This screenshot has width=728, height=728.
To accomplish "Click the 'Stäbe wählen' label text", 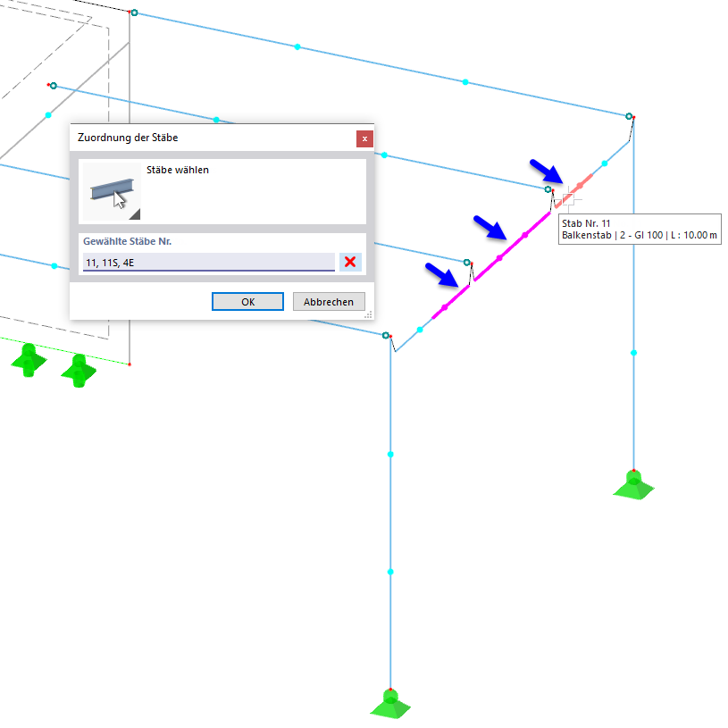I will pos(178,170).
